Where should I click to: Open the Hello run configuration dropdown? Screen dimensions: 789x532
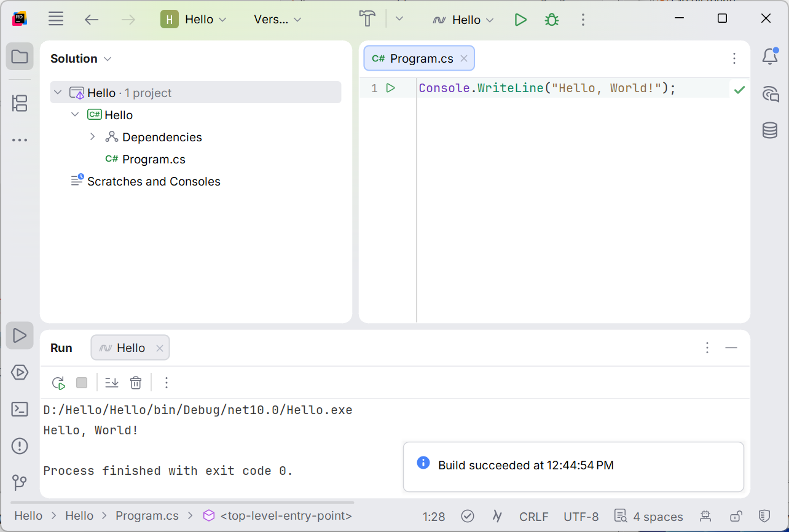point(463,20)
